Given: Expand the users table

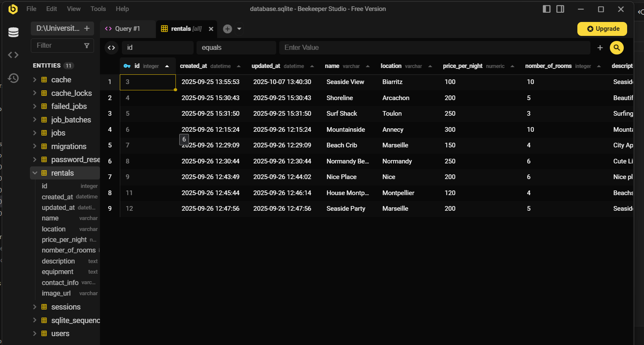Looking at the screenshot, I should click(x=35, y=334).
